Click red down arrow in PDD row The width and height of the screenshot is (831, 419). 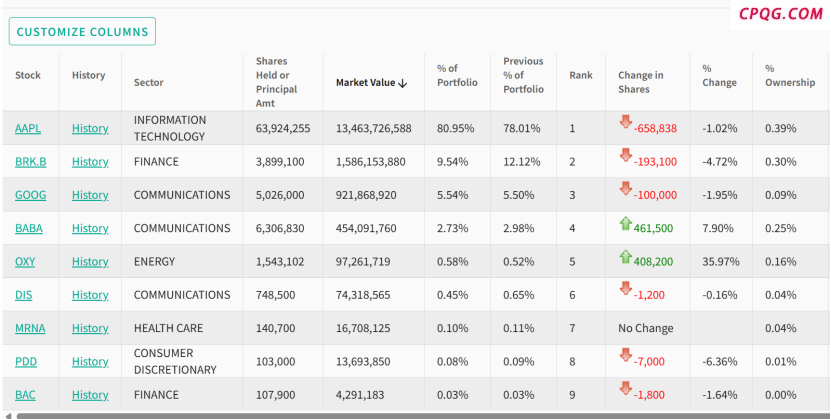pyautogui.click(x=625, y=356)
